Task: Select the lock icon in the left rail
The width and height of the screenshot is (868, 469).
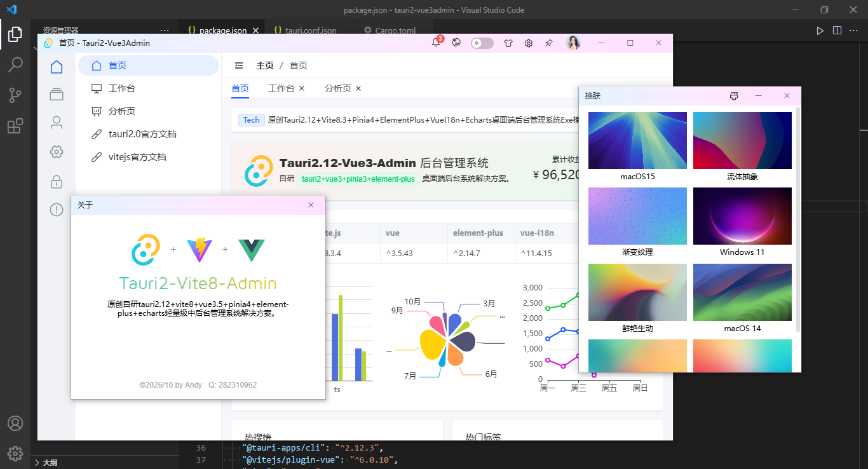Action: (57, 181)
